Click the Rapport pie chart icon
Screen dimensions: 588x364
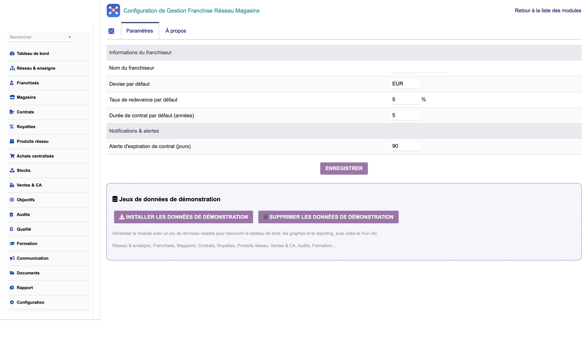pyautogui.click(x=12, y=288)
